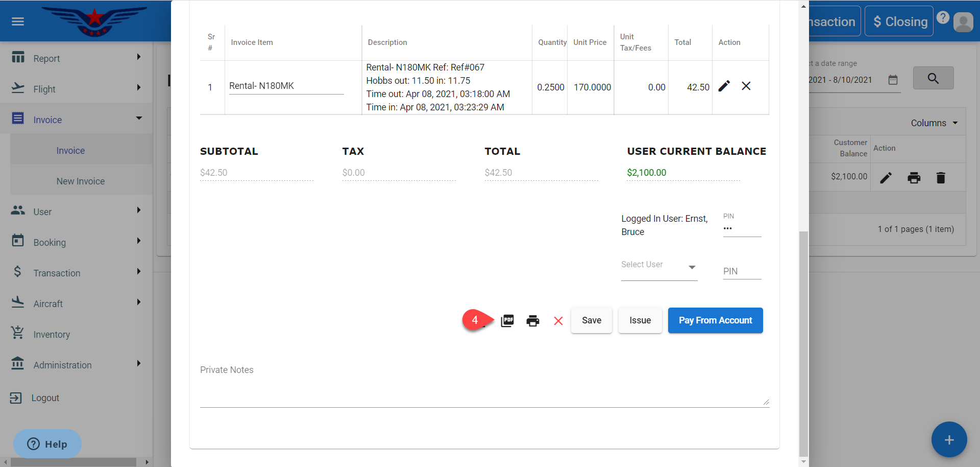Delete the invoice using trash icon
This screenshot has height=467, width=980.
point(940,177)
